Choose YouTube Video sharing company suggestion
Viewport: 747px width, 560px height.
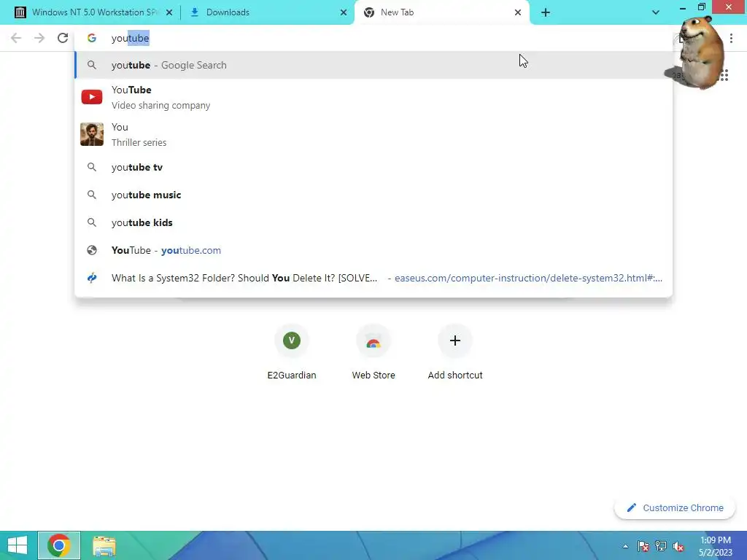(x=373, y=97)
